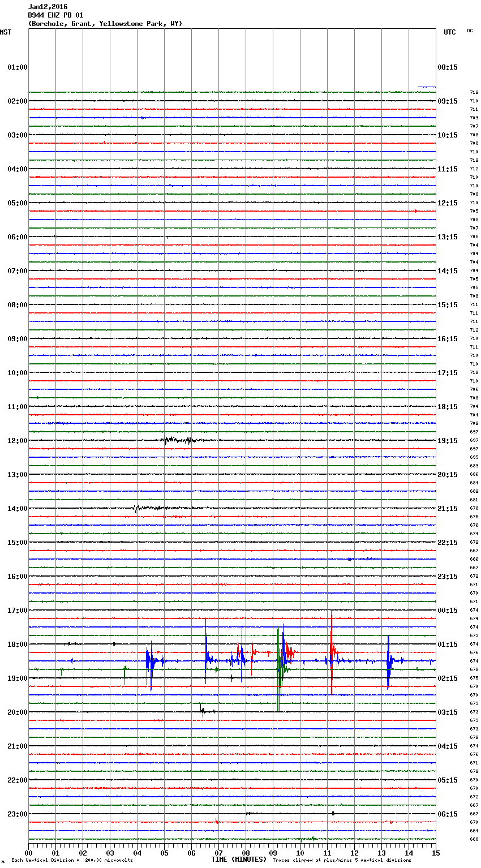Click the '03:00' MST hour label

[x=18, y=135]
